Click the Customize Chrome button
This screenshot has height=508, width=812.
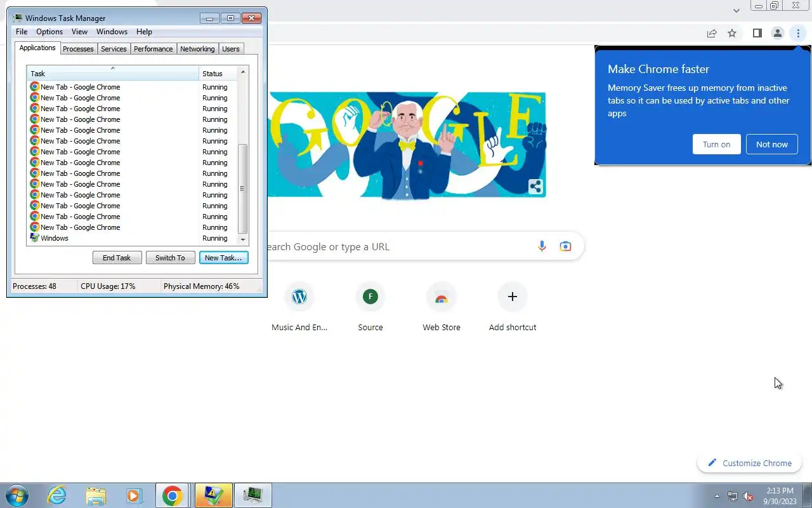pyautogui.click(x=750, y=463)
